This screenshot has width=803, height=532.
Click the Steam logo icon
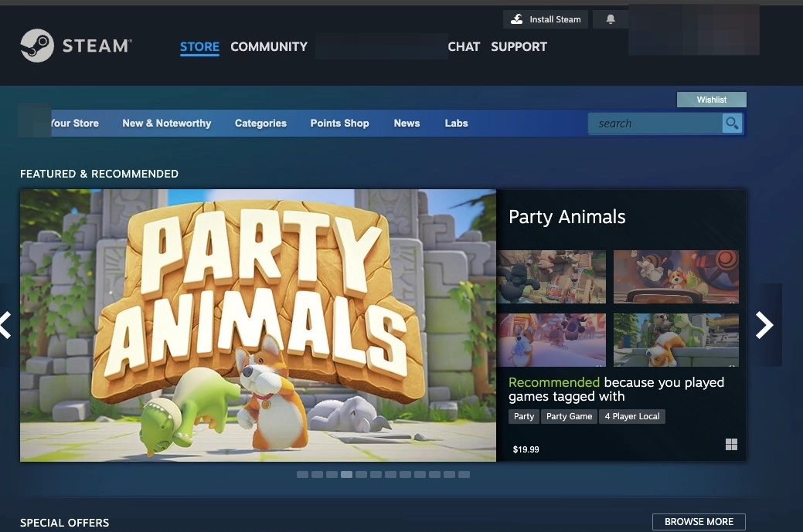click(37, 46)
